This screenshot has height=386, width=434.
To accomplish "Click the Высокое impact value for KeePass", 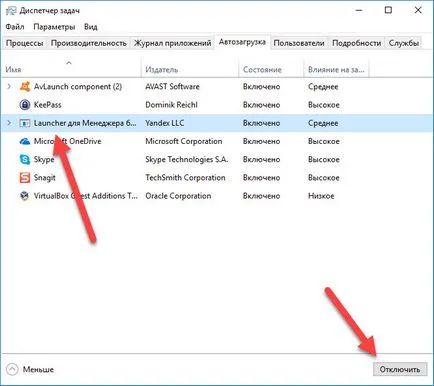I will (324, 105).
